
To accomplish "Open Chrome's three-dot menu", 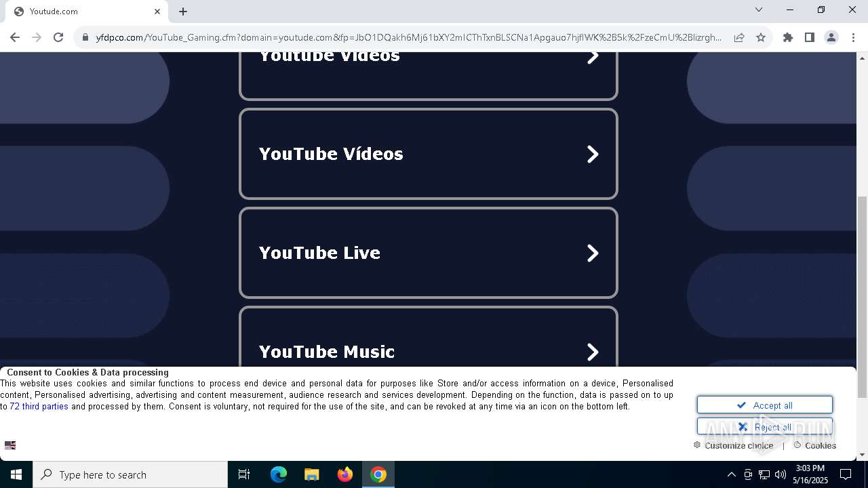I will coord(853,37).
